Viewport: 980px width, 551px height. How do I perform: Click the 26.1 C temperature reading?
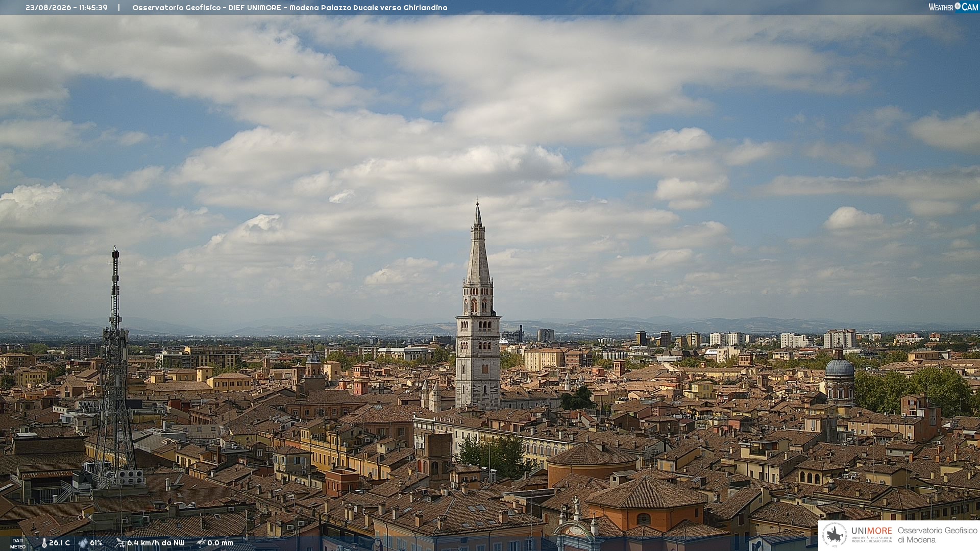click(x=60, y=543)
